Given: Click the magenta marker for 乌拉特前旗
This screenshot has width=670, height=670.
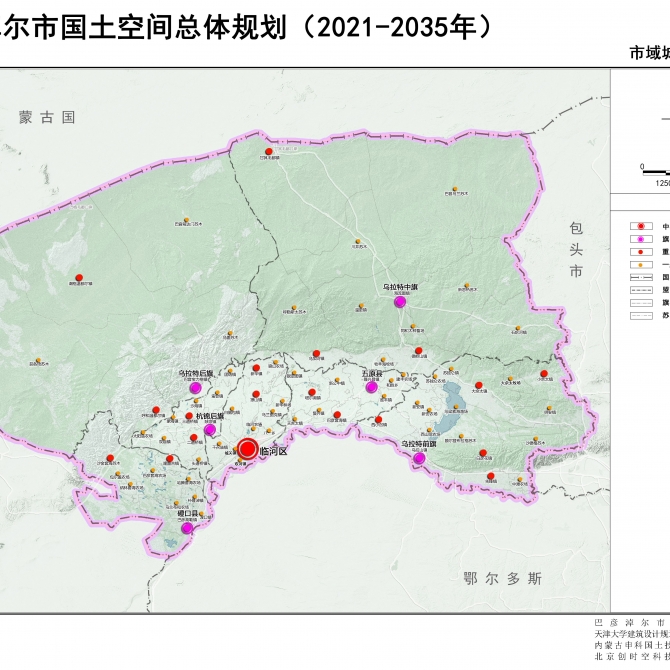Looking at the screenshot, I should click(418, 458).
